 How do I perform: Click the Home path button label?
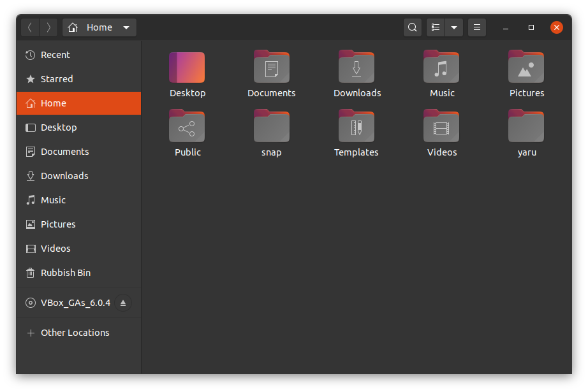99,27
